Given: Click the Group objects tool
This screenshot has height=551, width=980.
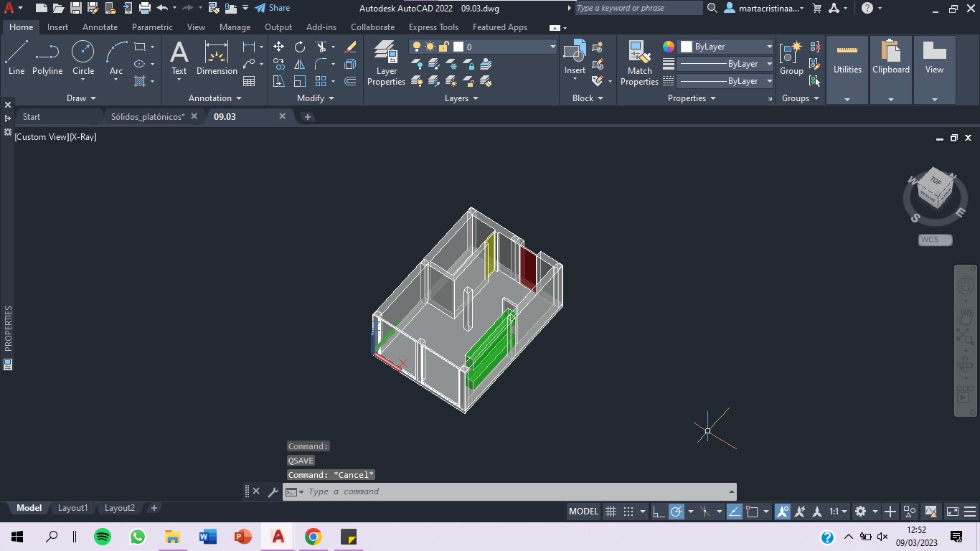Looking at the screenshot, I should click(791, 57).
